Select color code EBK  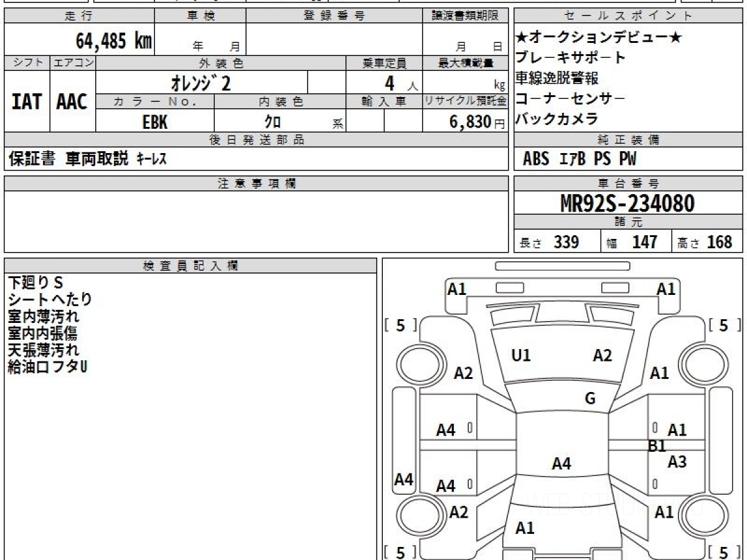click(155, 122)
